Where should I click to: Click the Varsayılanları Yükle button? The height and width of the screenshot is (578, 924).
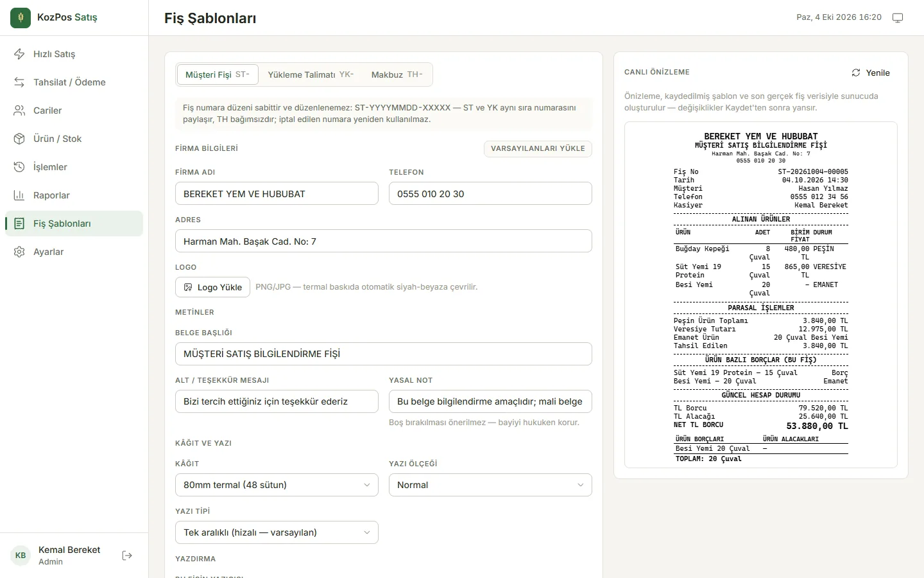tap(538, 148)
